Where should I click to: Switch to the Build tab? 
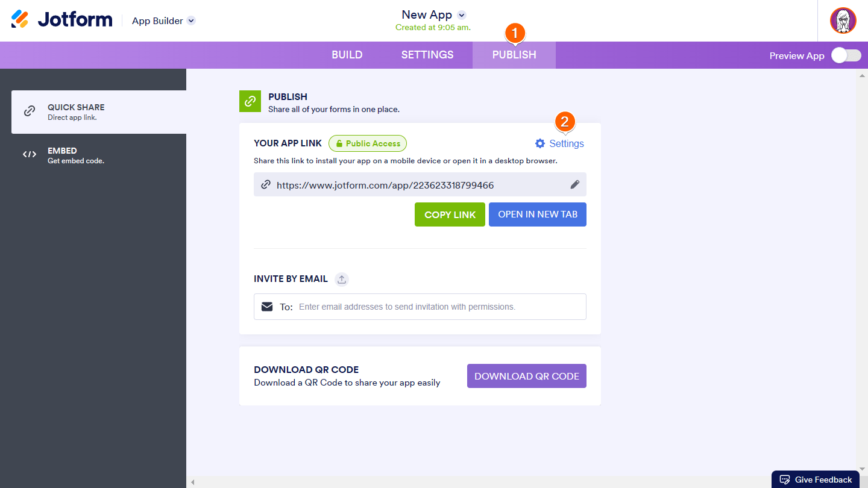(x=347, y=55)
